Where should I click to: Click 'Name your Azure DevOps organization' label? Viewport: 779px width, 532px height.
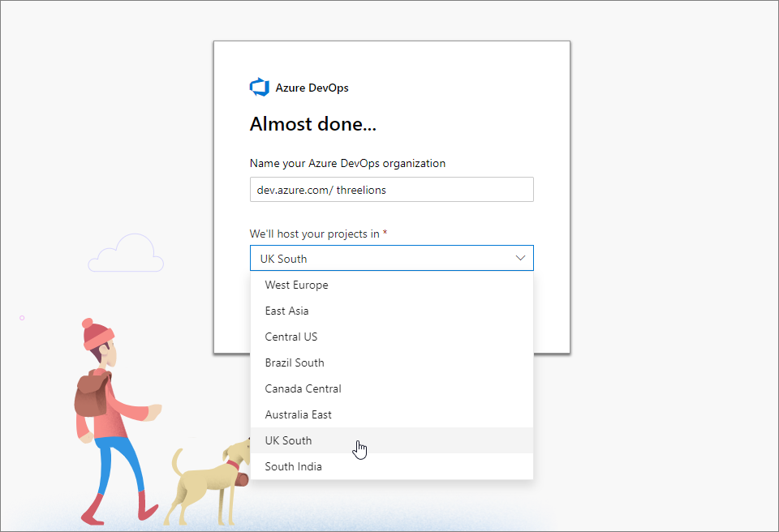pyautogui.click(x=347, y=164)
